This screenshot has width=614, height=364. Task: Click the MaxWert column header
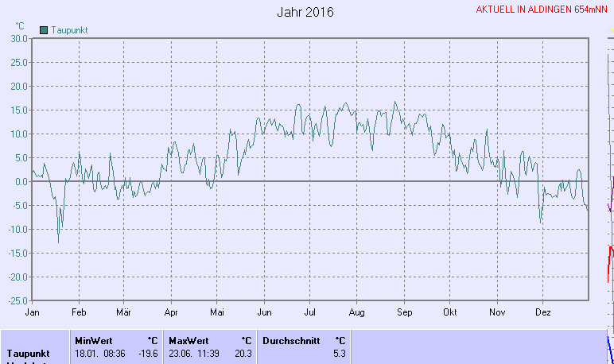187,340
